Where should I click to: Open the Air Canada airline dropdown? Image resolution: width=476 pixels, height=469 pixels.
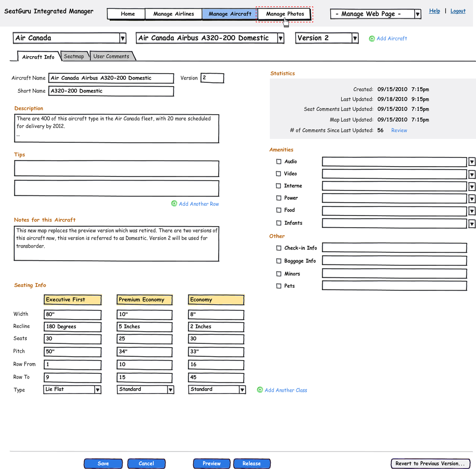coord(123,39)
